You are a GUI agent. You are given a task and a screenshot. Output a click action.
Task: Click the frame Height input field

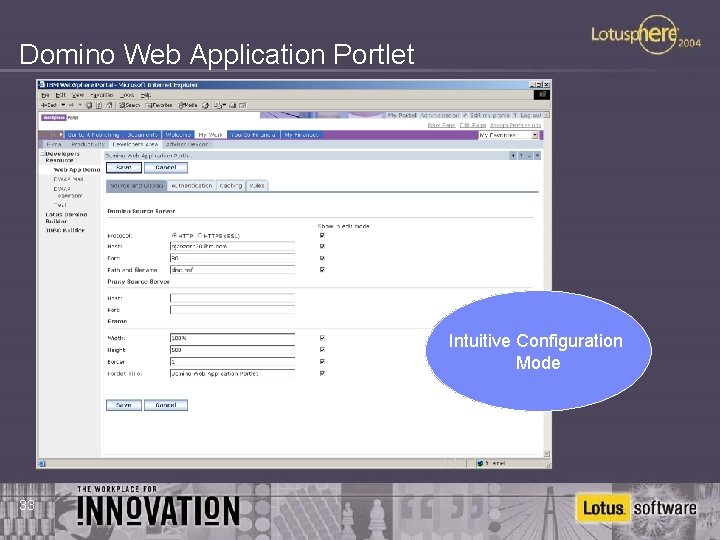[232, 349]
